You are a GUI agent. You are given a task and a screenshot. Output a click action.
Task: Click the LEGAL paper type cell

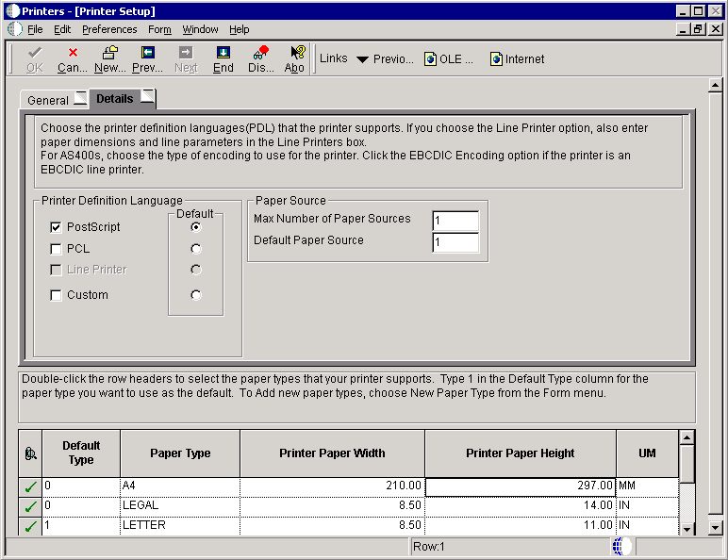(x=180, y=506)
